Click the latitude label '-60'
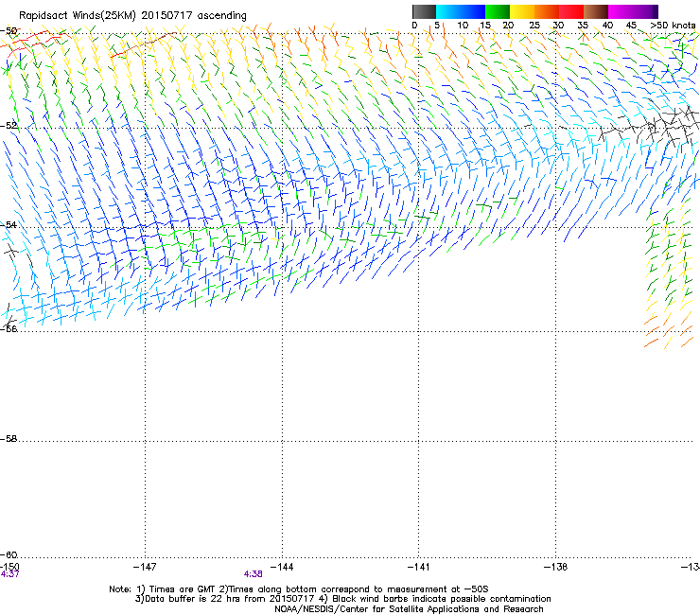The height and width of the screenshot is (615, 700). (x=9, y=555)
